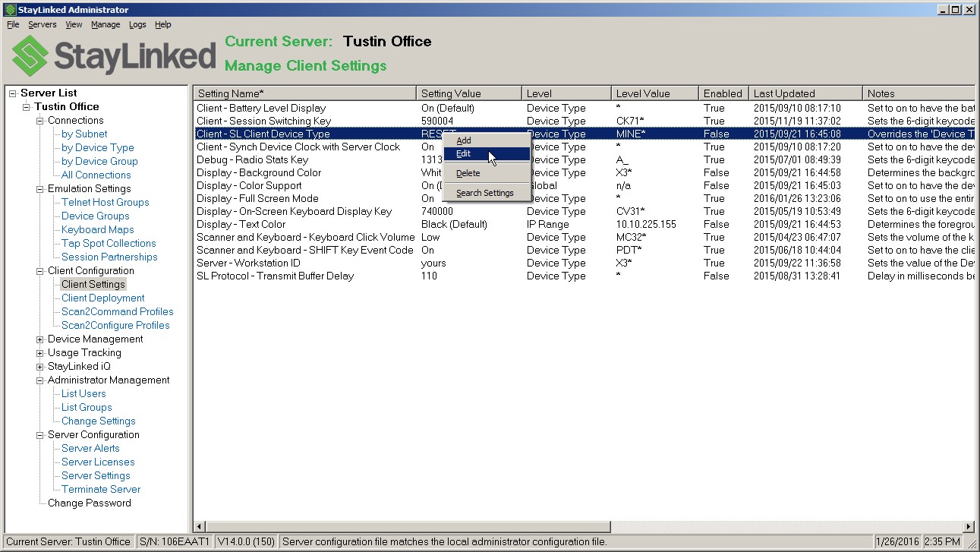Sort by the Enabled column header
This screenshot has height=552, width=980.
pos(724,93)
